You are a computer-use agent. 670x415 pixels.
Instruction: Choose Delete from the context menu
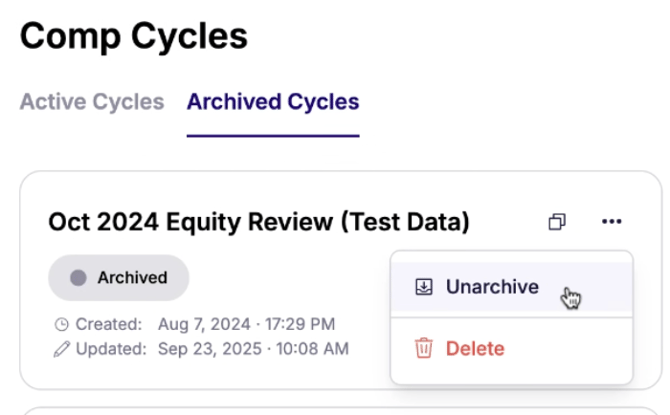(x=474, y=349)
